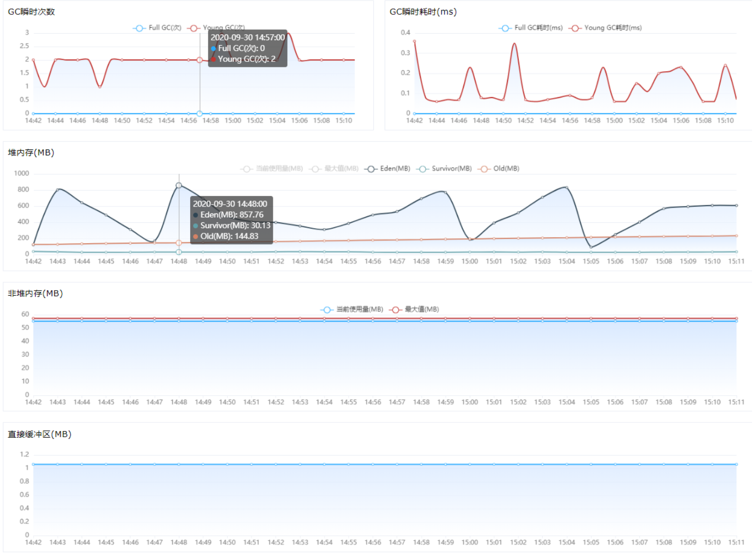Image resolution: width=756 pixels, height=557 pixels.
Task: Click Young GC count dip at 14:48
Action: (x=100, y=87)
